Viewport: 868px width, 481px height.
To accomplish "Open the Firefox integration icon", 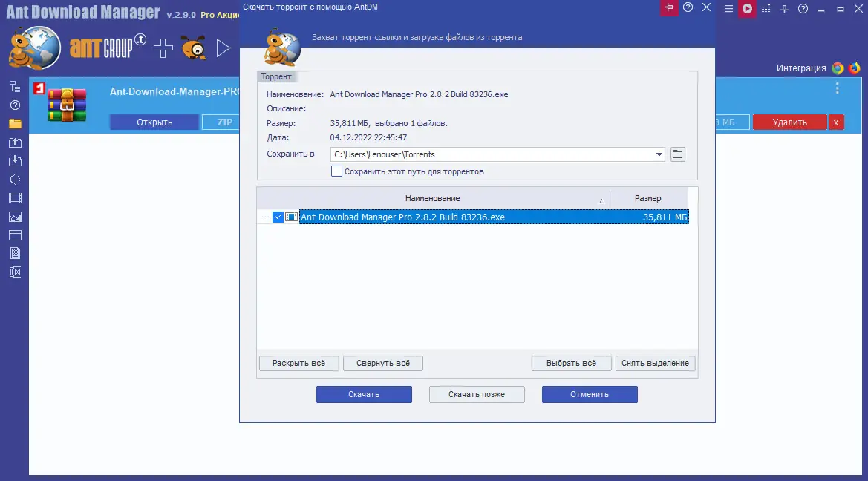I will (x=855, y=67).
